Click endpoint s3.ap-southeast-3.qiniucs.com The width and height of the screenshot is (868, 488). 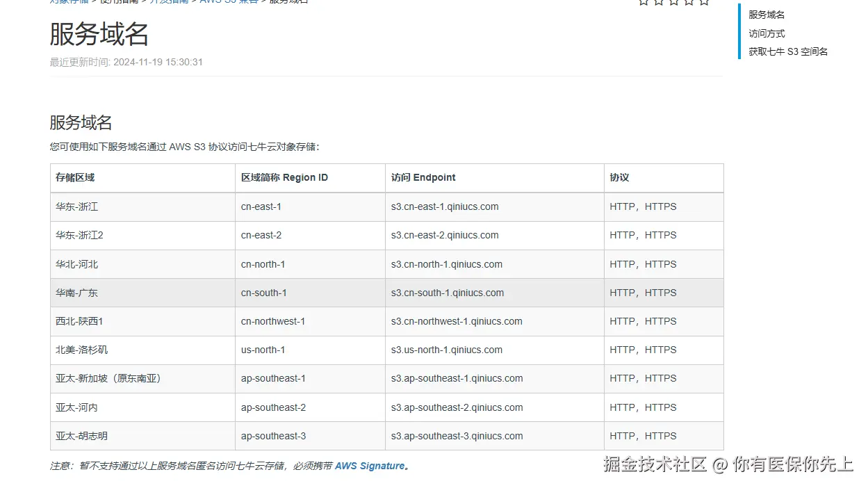point(457,436)
